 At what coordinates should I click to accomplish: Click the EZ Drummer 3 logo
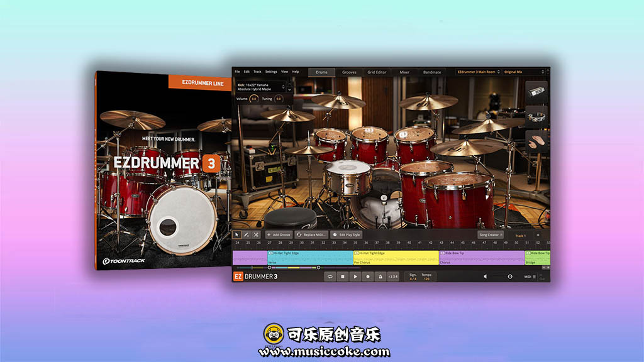(255, 277)
